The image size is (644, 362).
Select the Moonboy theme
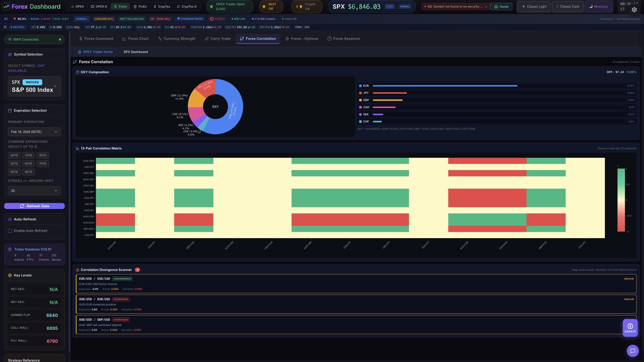pos(599,6)
